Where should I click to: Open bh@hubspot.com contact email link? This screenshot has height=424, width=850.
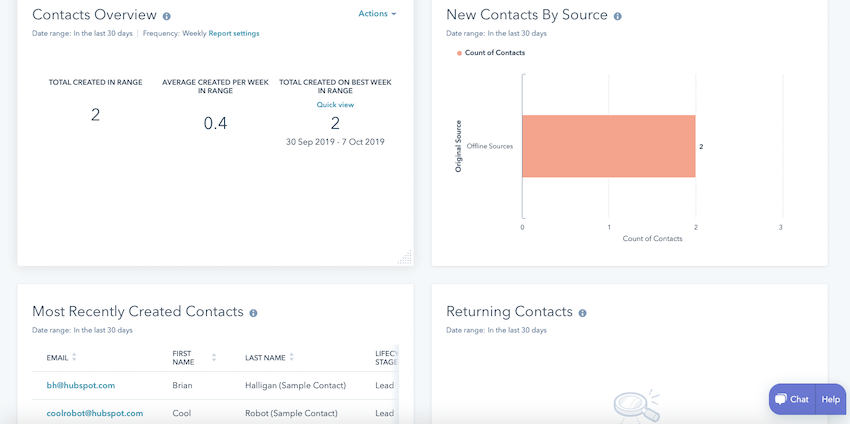[x=81, y=385]
